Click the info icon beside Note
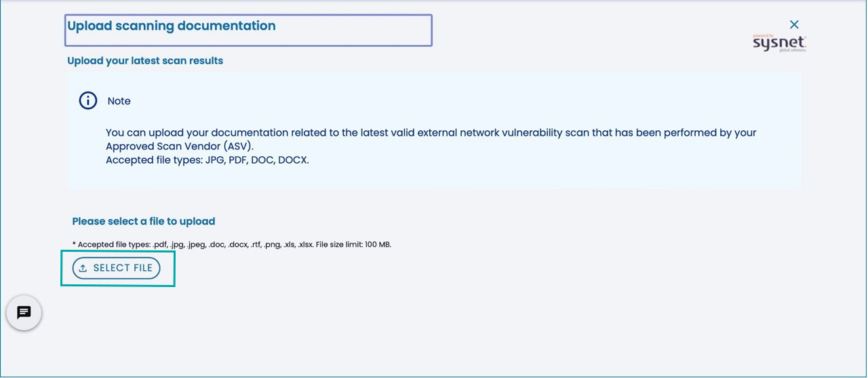 [88, 101]
